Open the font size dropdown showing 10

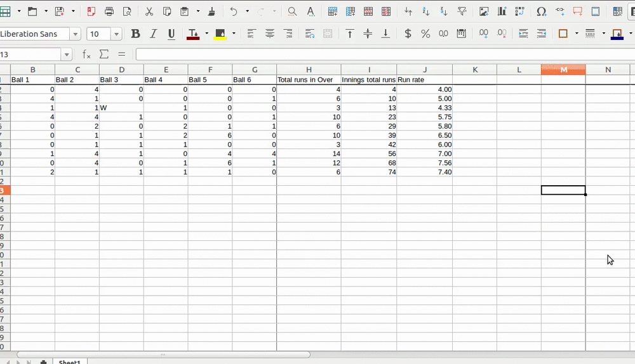[117, 34]
